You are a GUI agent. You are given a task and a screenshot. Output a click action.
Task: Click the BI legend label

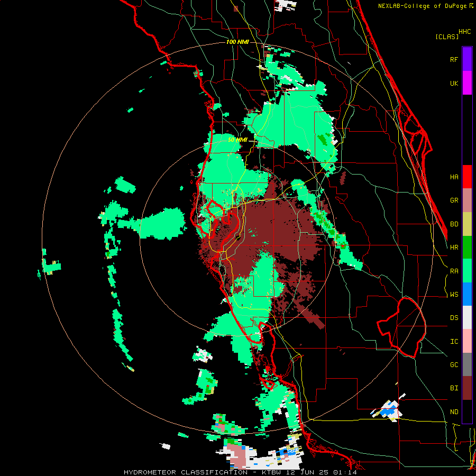pos(454,388)
